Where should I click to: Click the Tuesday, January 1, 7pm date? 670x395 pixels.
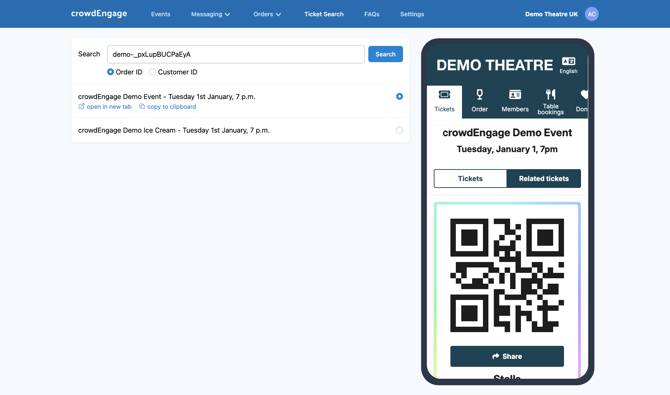click(507, 149)
